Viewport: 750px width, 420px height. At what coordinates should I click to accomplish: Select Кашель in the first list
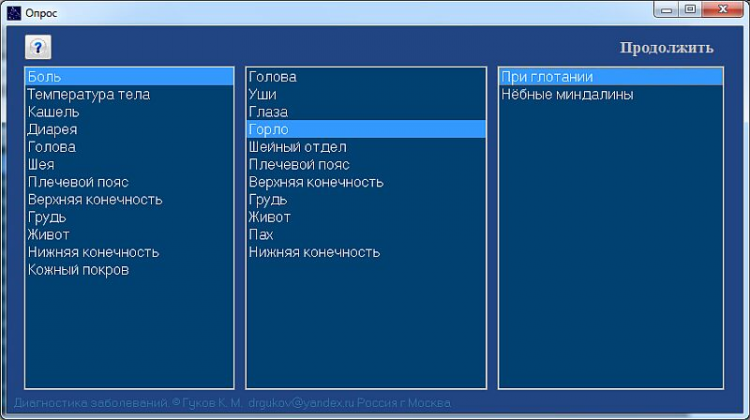129,112
